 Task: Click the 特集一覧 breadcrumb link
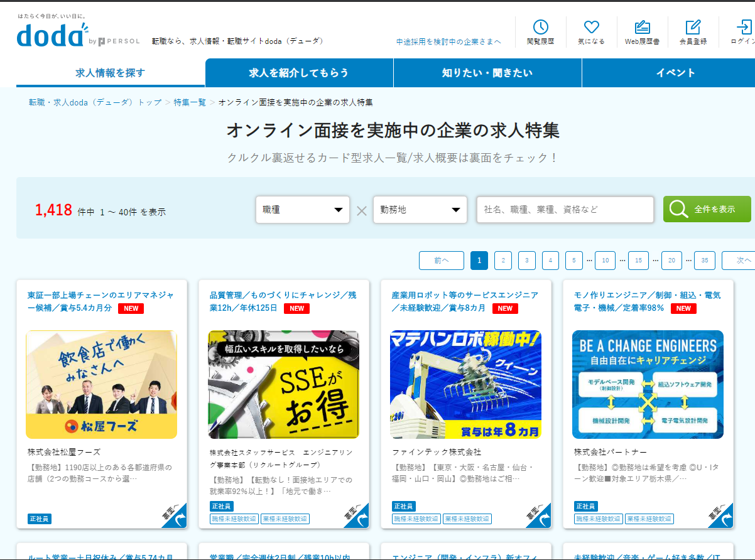coord(190,102)
